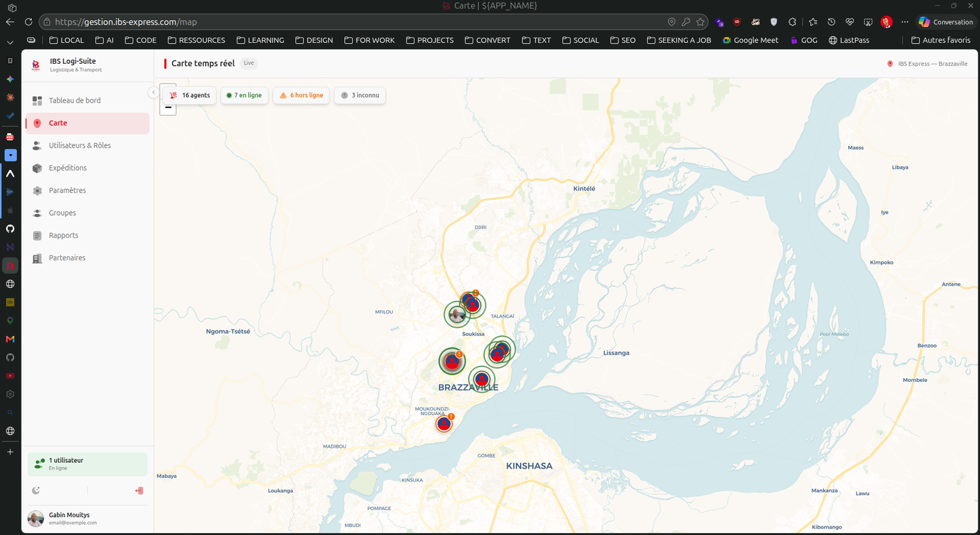
Task: Click the 1 utilisateur en ligne card
Action: pyautogui.click(x=88, y=464)
